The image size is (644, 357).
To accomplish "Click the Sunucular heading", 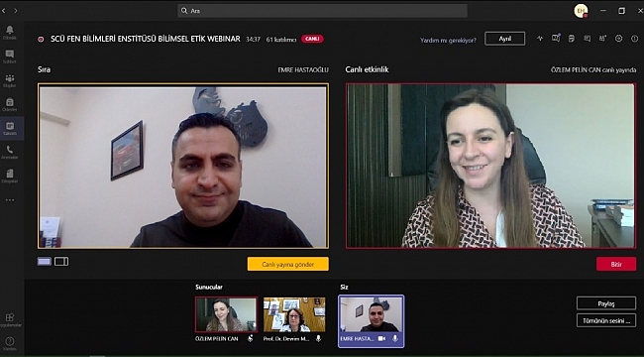I will point(209,287).
